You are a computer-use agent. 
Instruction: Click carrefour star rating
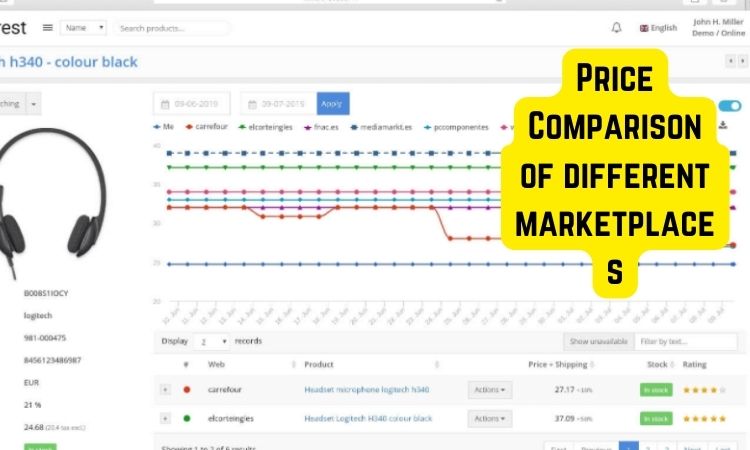[x=704, y=390]
